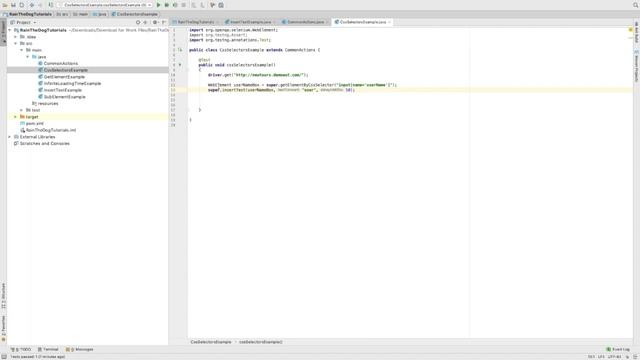Expand the target folder

[x=16, y=117]
